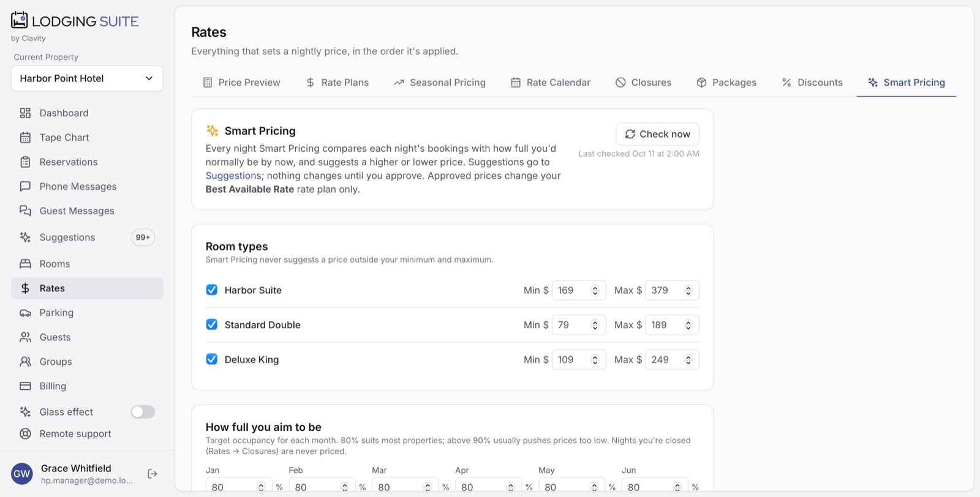Open Dashboard from the sidebar icon
The width and height of the screenshot is (980, 497).
[25, 113]
